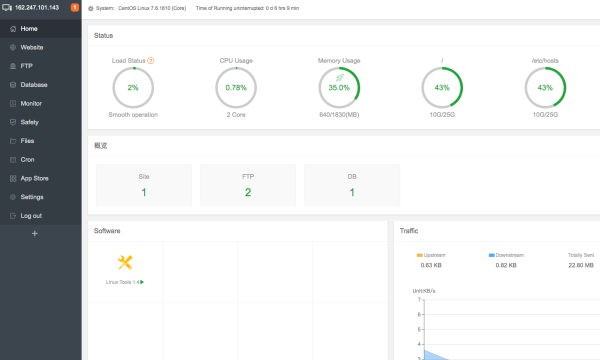Open the Home sidebar item
The image size is (600, 360).
(x=41, y=29)
